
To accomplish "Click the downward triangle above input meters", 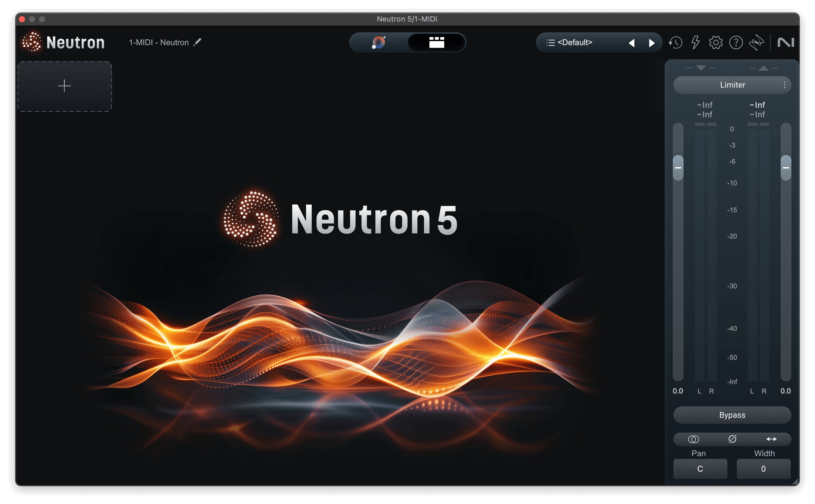I will [701, 68].
